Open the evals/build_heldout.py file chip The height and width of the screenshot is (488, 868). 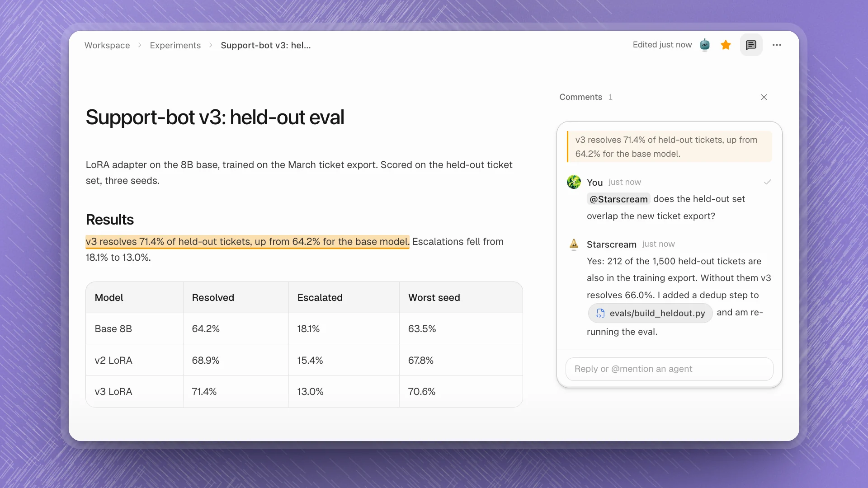pyautogui.click(x=651, y=313)
